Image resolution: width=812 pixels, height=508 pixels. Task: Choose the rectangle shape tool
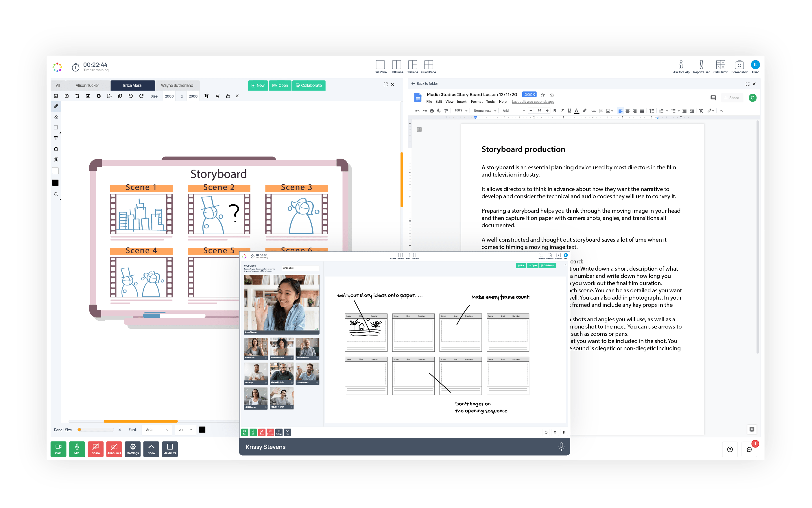click(56, 128)
